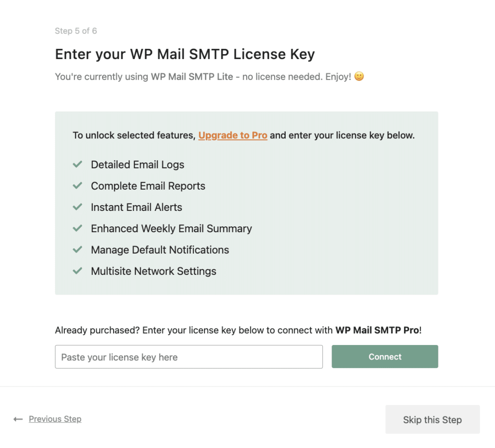
Task: Click the checkmark beside Manage Default Notifications
Action: point(77,250)
